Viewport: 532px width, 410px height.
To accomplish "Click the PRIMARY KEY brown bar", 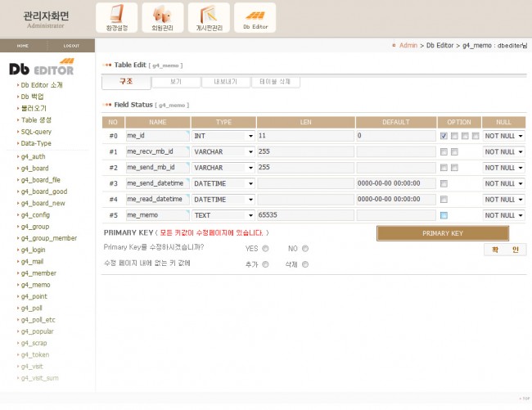I will coord(442,233).
